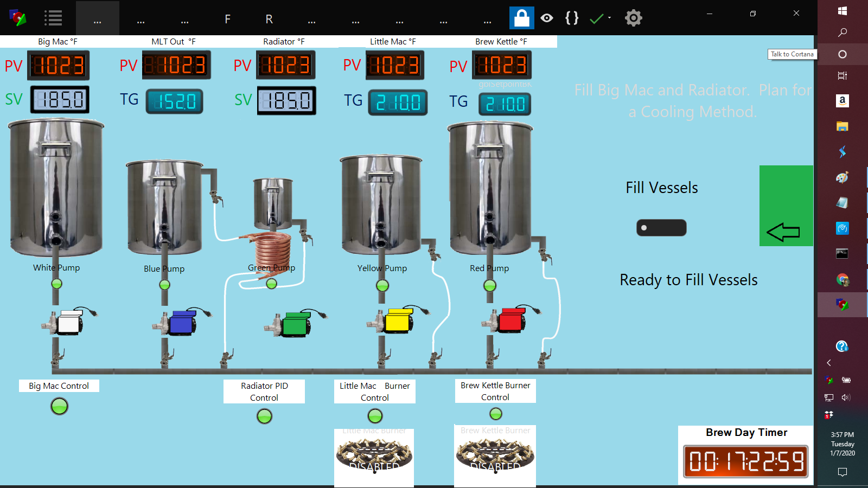Click the Little Mac Burner Control label
Viewport: 868px width, 488px height.
click(375, 391)
